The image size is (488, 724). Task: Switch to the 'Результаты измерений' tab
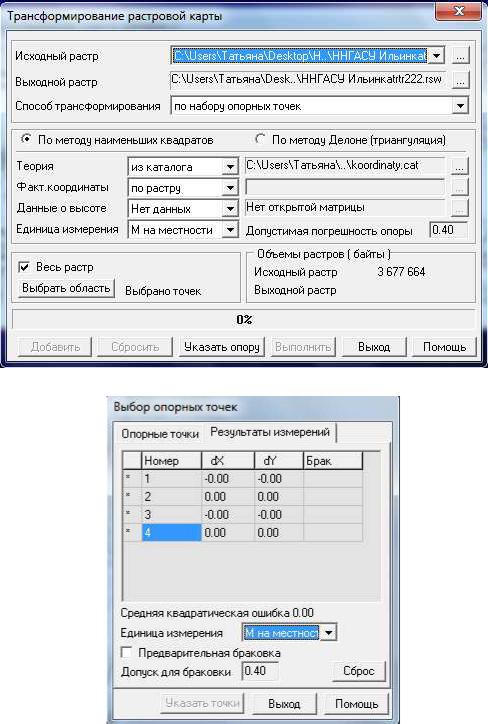[x=270, y=432]
